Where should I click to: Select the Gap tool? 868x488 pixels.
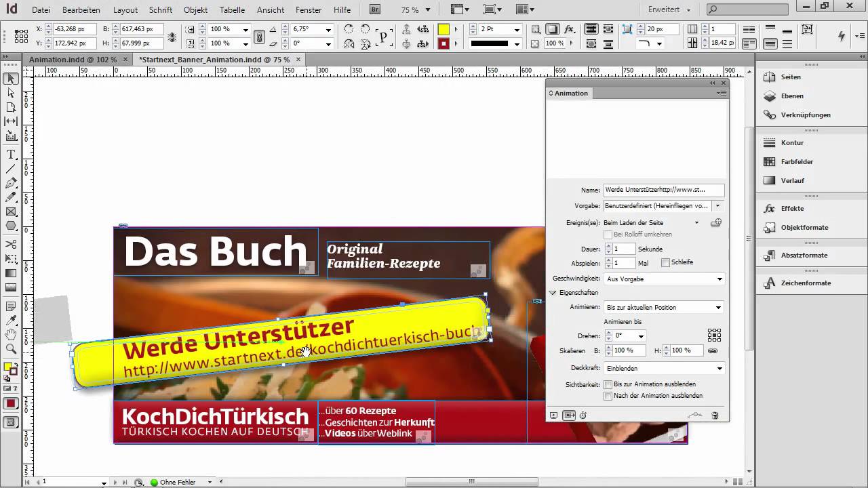(x=11, y=121)
